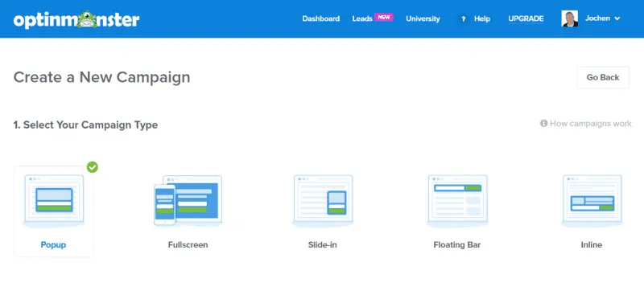Viewport: 644px width, 295px height.
Task: Click the green checkmark on Popup
Action: click(93, 167)
